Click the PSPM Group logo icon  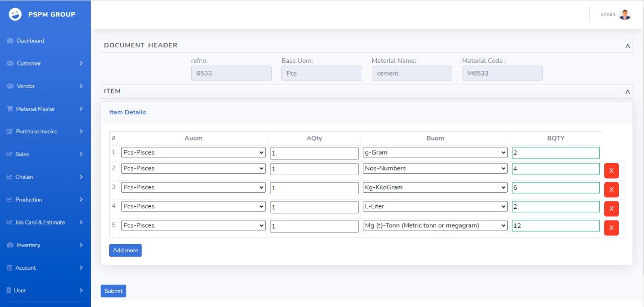pos(15,15)
